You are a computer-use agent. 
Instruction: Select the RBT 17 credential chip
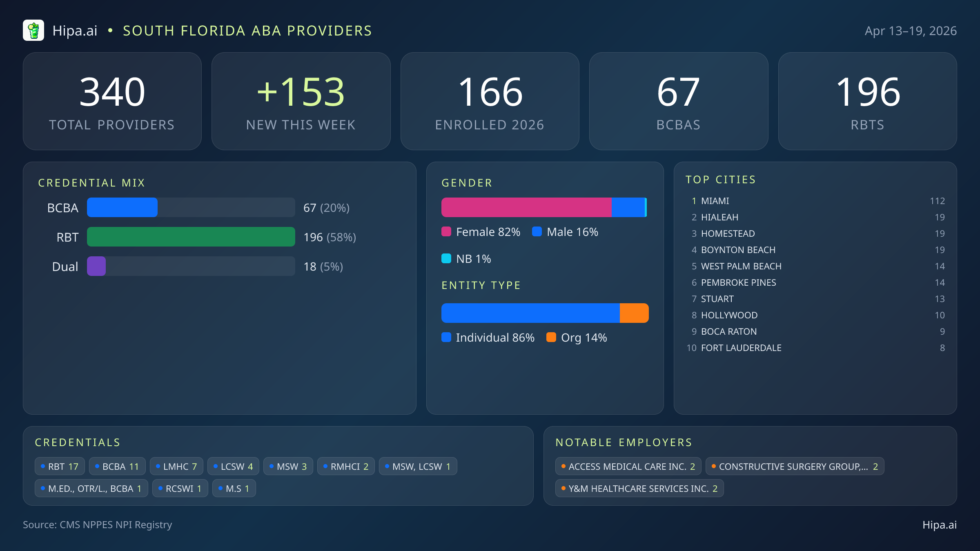point(60,467)
